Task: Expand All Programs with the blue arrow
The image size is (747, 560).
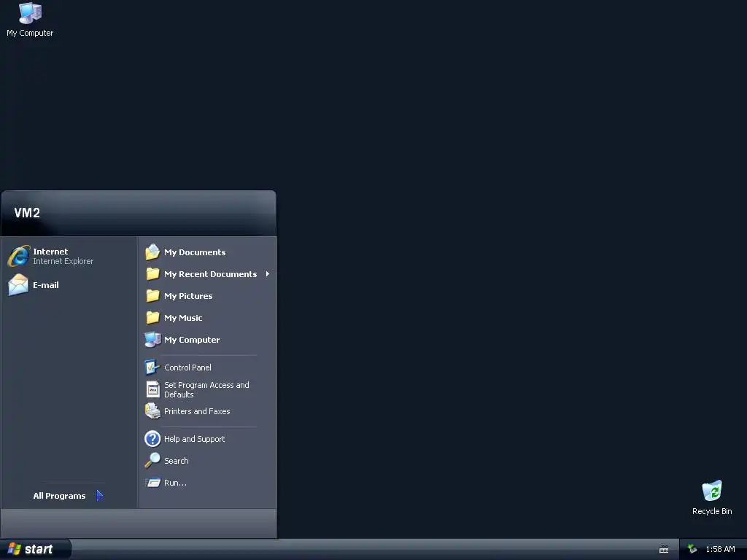Action: coord(99,496)
